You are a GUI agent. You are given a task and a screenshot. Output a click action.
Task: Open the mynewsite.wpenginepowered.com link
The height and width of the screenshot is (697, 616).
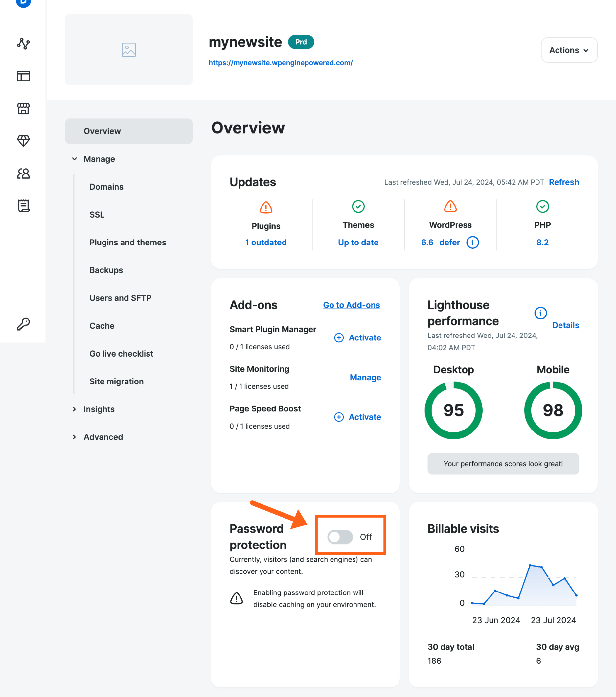[281, 63]
